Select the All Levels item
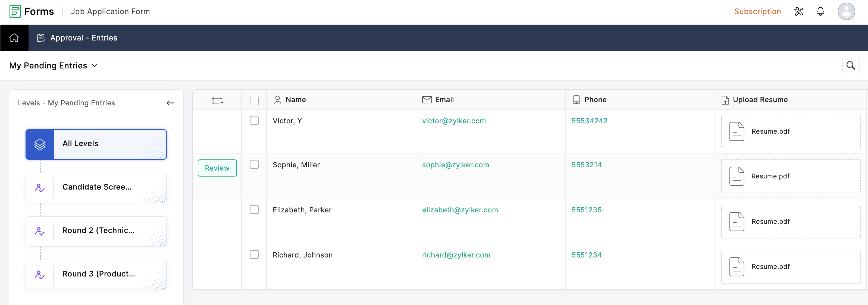 (x=96, y=144)
